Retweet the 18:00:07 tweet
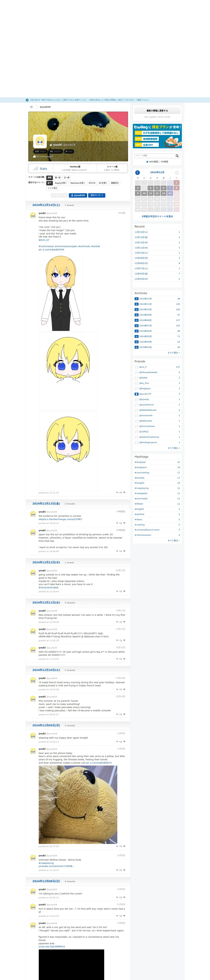This screenshot has width=210, height=980. (x=121, y=523)
